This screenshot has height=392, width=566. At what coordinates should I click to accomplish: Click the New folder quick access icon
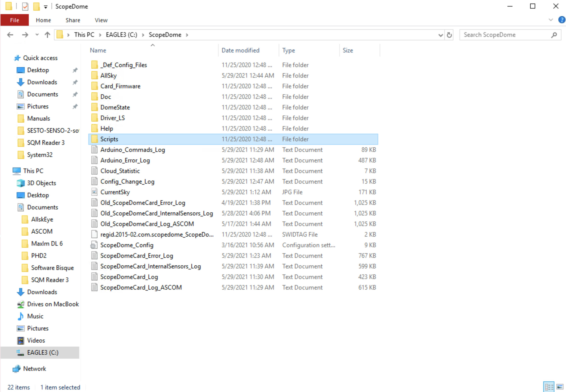[x=36, y=6]
